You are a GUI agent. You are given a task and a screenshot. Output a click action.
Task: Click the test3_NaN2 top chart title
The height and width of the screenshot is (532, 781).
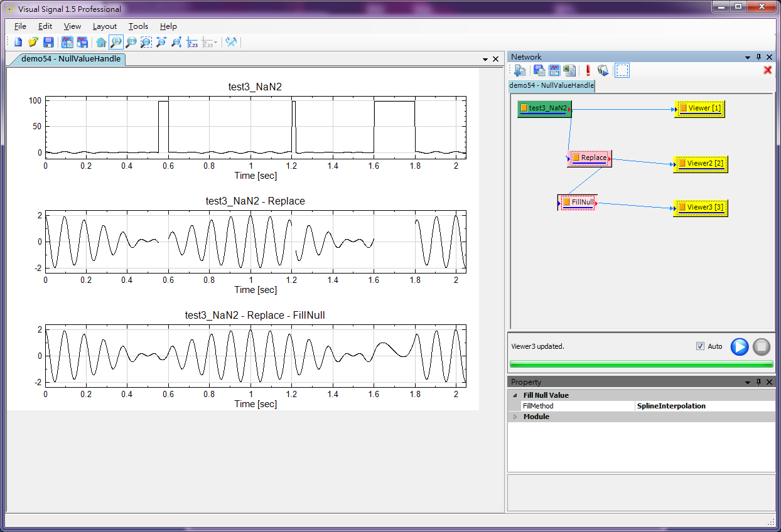tap(255, 87)
